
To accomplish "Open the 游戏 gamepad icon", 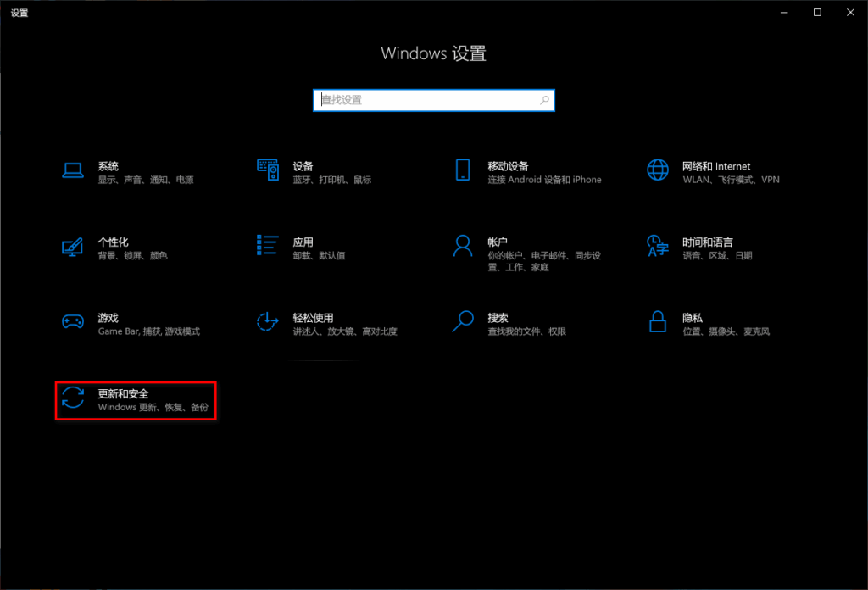I will tap(73, 321).
